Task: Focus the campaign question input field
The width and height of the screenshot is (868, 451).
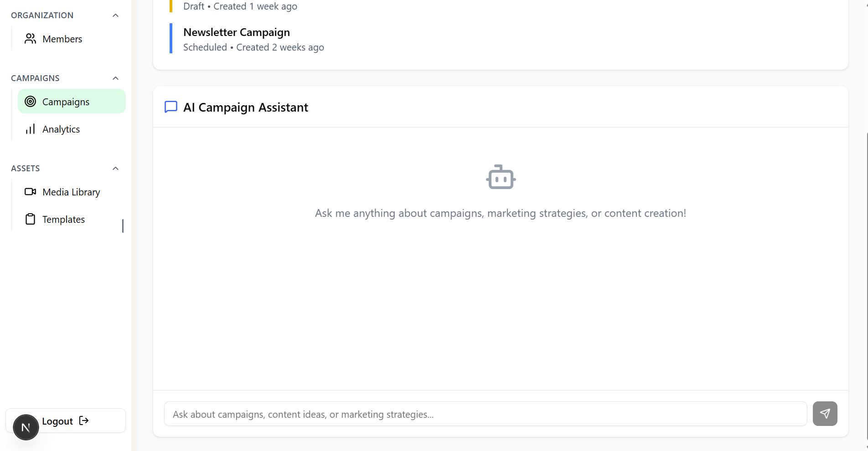Action: point(486,414)
